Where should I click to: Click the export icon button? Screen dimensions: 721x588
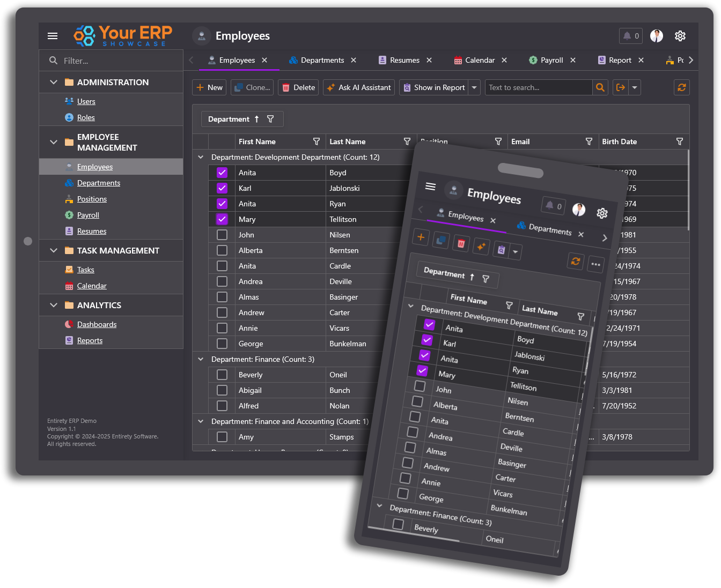(x=621, y=87)
